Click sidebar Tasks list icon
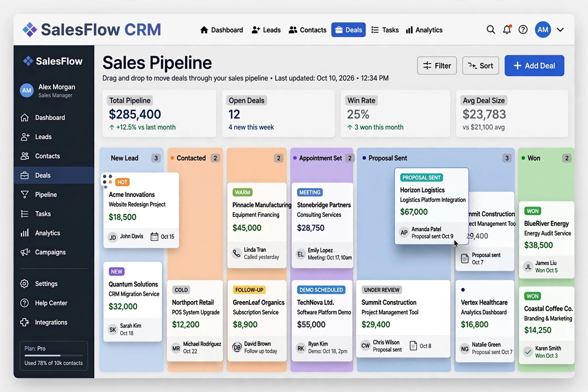588x392 pixels. point(25,214)
